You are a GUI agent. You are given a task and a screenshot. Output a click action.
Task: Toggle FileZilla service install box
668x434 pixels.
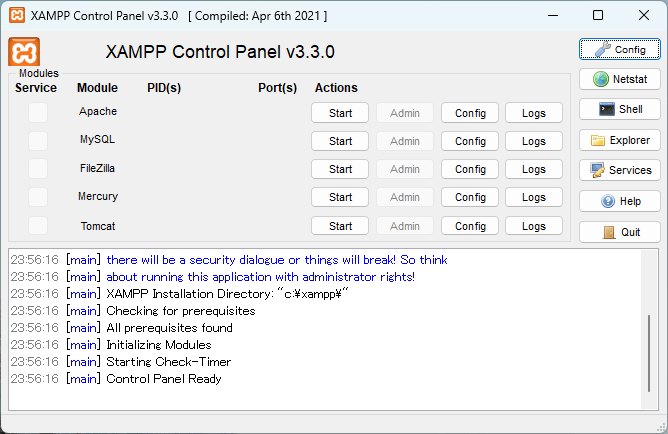38,169
